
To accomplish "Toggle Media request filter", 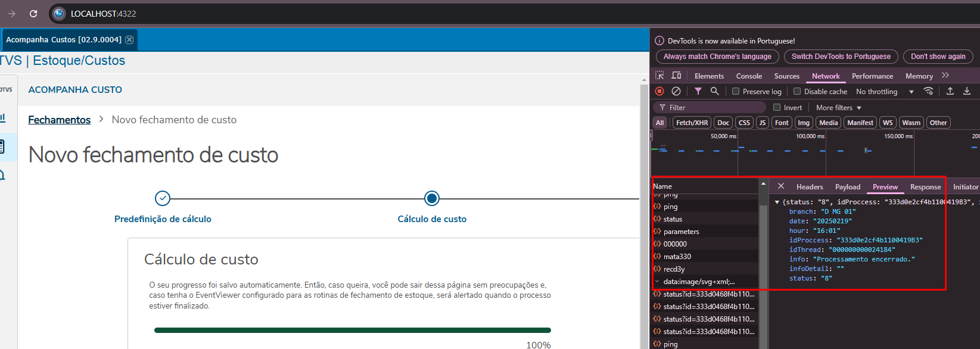I will pyautogui.click(x=829, y=123).
